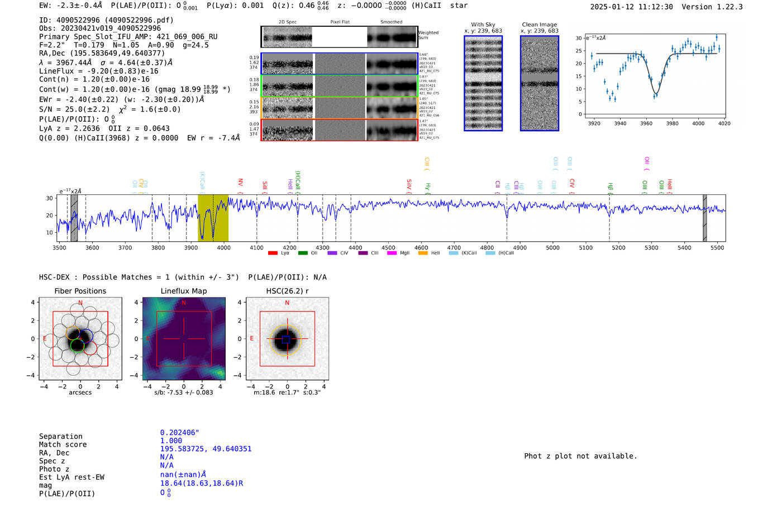Click the center of the Lineflux Map
782x532 pixels.
click(184, 339)
